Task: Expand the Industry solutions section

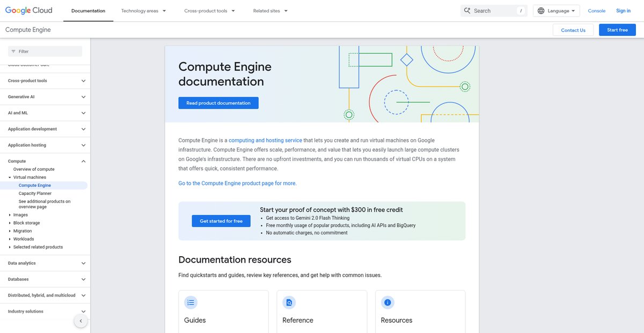Action: (x=83, y=312)
